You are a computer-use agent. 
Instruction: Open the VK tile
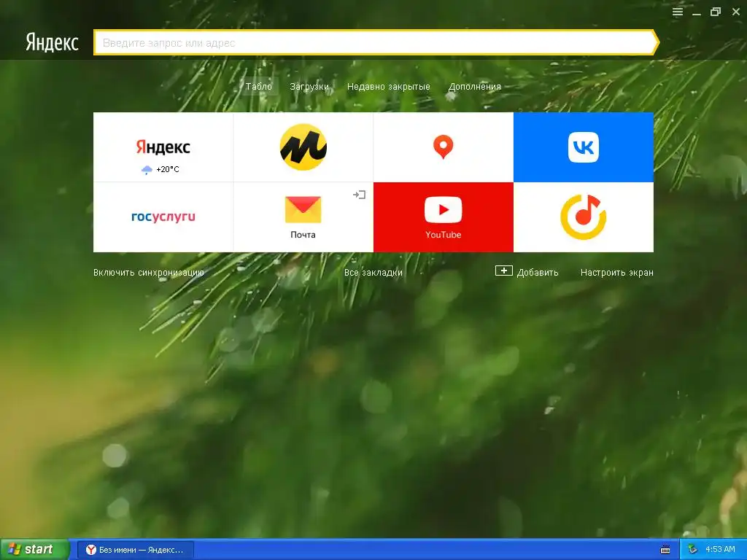point(584,147)
